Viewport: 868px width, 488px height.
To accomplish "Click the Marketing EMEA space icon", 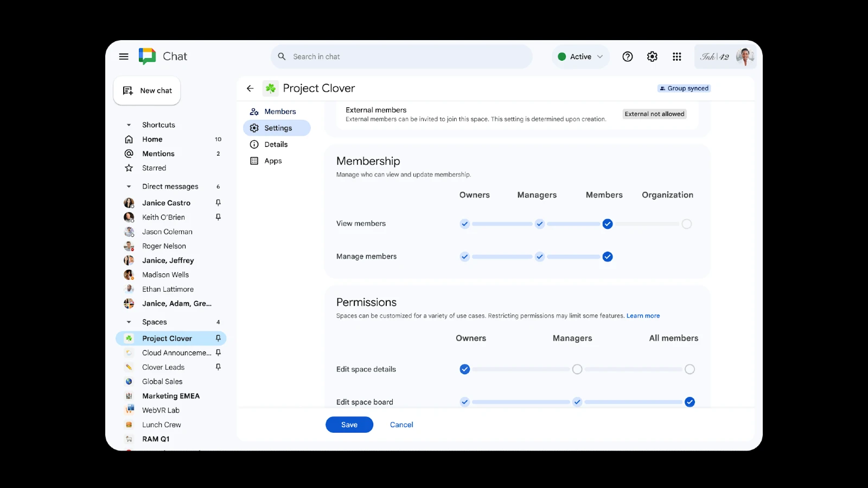I will coord(129,396).
